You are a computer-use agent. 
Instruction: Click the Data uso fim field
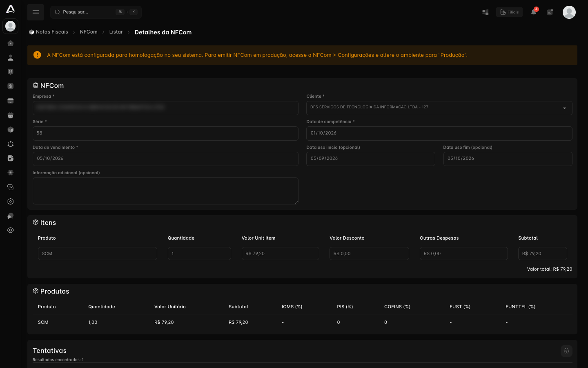tap(508, 159)
